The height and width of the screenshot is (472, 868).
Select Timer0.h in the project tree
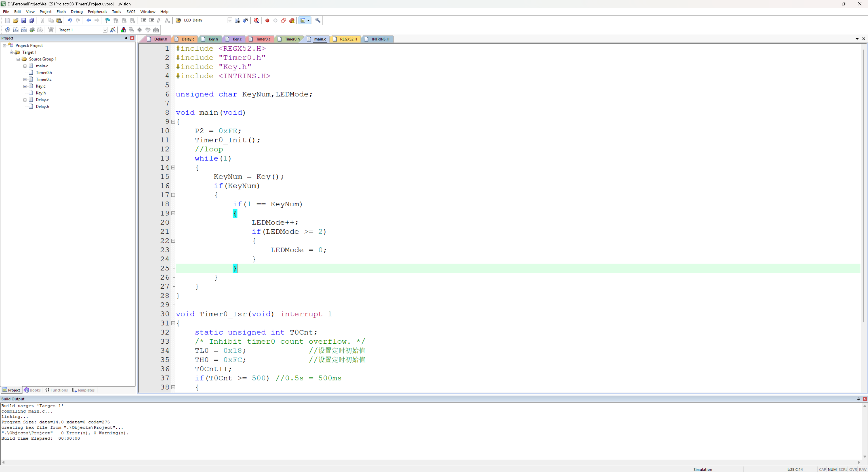point(44,72)
